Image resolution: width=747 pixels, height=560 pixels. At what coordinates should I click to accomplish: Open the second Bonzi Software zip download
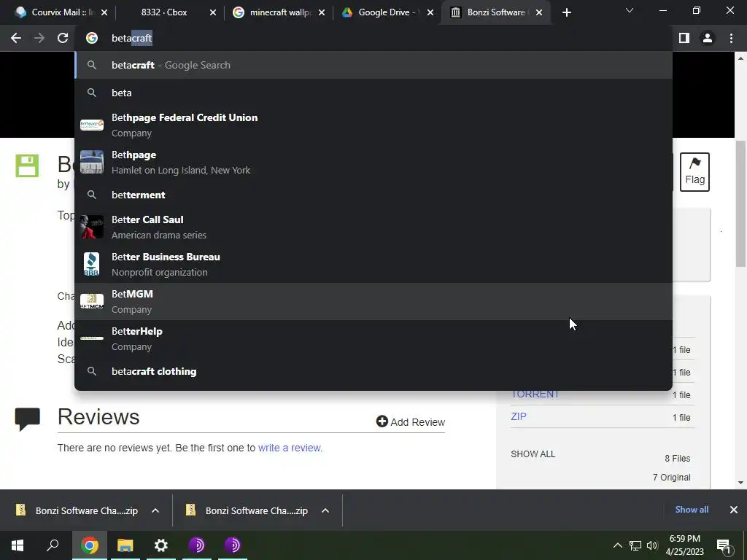point(247,510)
